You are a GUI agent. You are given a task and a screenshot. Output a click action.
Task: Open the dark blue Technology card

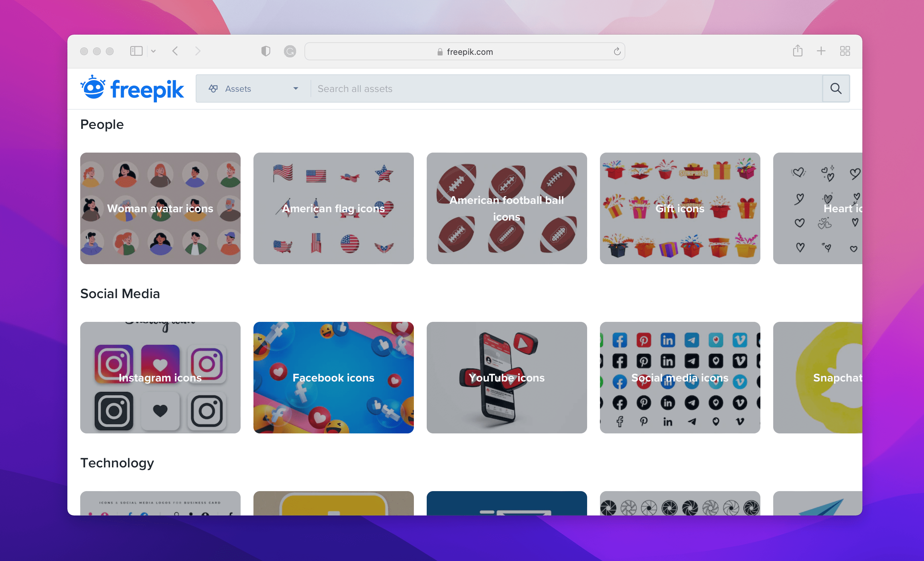pyautogui.click(x=507, y=503)
